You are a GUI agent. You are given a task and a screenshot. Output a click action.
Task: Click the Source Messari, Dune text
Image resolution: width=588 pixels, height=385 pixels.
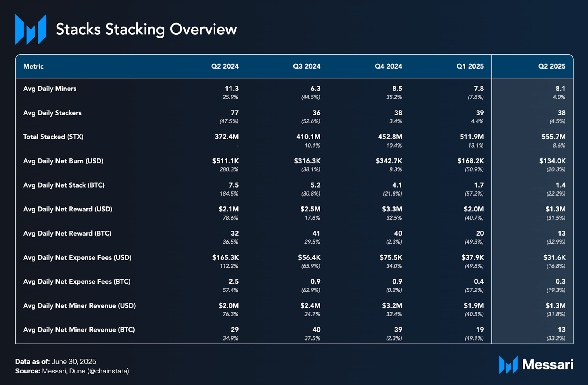pyautogui.click(x=72, y=371)
